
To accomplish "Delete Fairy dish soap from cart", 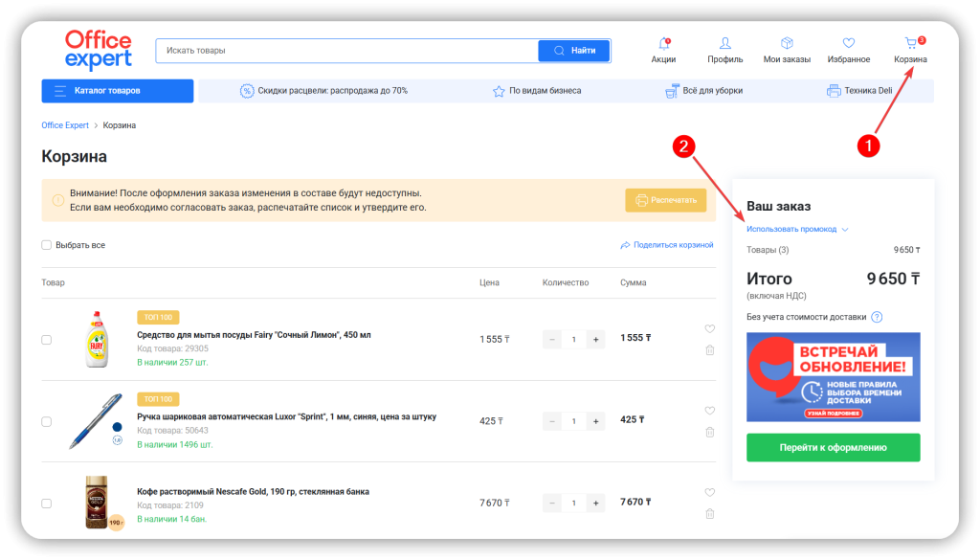I will [709, 350].
